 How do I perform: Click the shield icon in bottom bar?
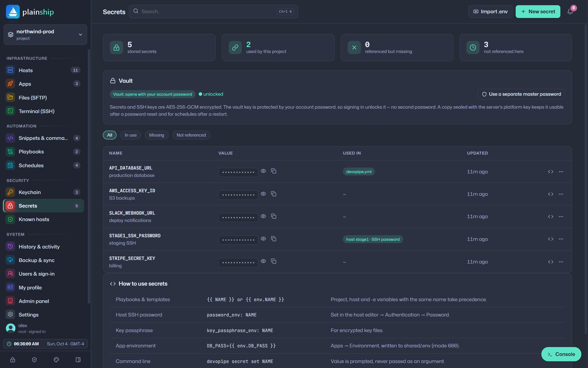point(34,360)
